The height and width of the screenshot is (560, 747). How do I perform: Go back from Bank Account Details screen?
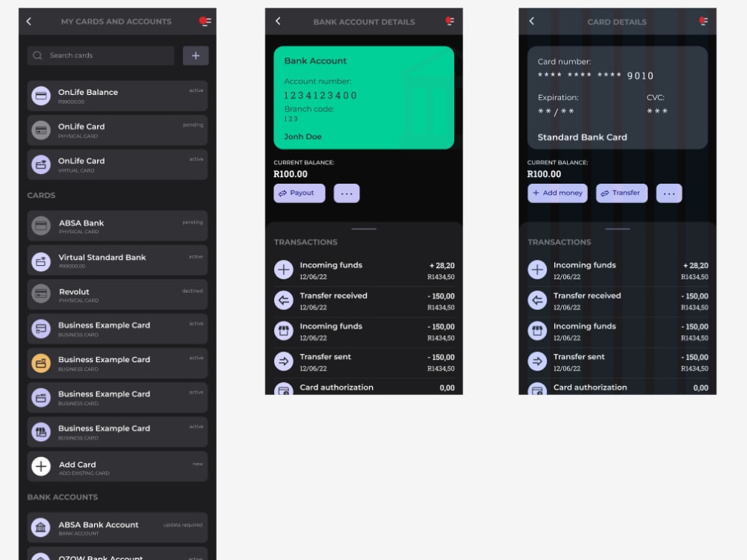tap(278, 21)
